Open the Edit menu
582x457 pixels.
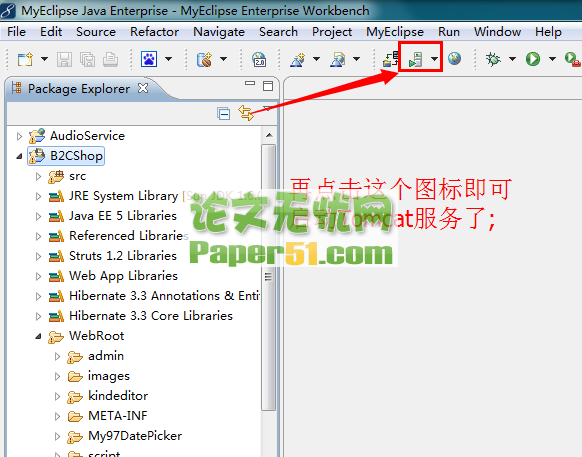point(51,32)
